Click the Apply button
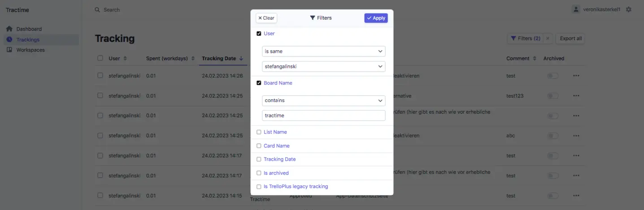This screenshot has width=644, height=210. [x=376, y=18]
